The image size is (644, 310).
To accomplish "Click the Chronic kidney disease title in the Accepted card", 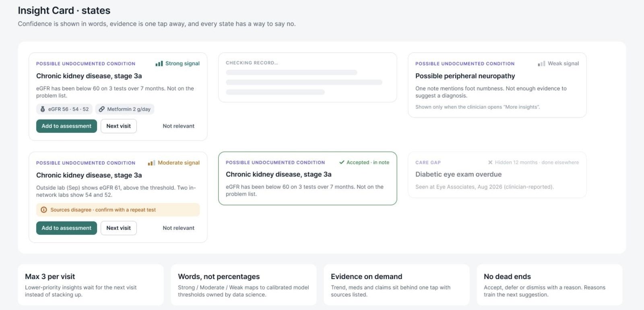I will (279, 174).
